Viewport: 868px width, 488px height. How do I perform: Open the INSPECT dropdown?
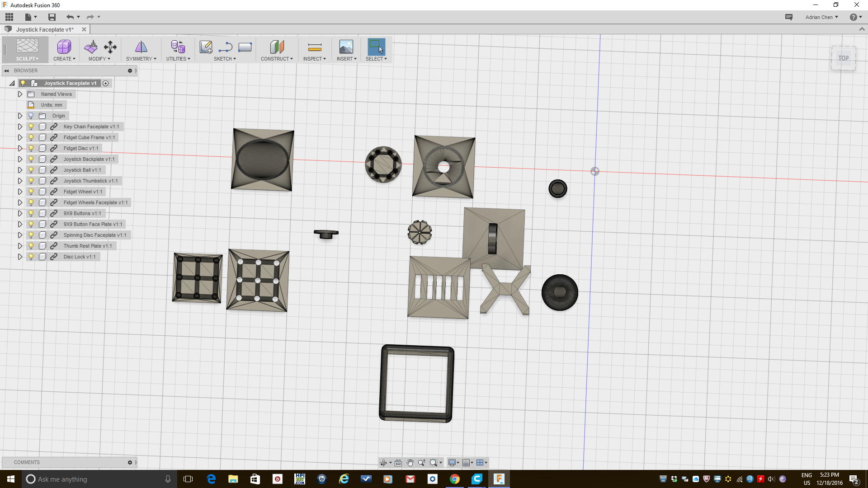pyautogui.click(x=315, y=59)
